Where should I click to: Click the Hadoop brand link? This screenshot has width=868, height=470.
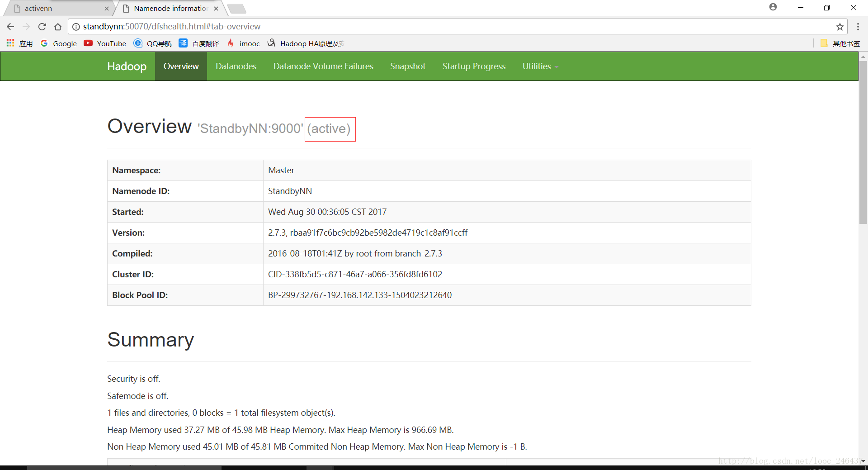[127, 66]
